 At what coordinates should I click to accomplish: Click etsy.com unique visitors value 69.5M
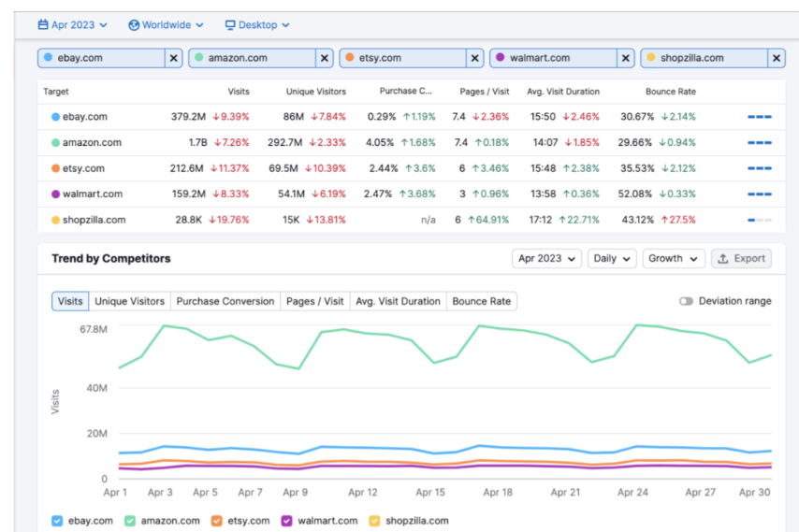tap(283, 168)
